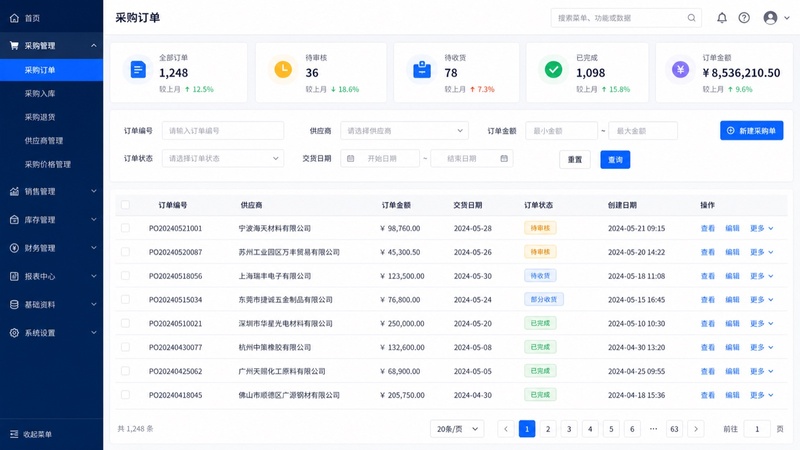This screenshot has height=450, width=800.
Task: Click the search magnifier icon
Action: pyautogui.click(x=691, y=18)
